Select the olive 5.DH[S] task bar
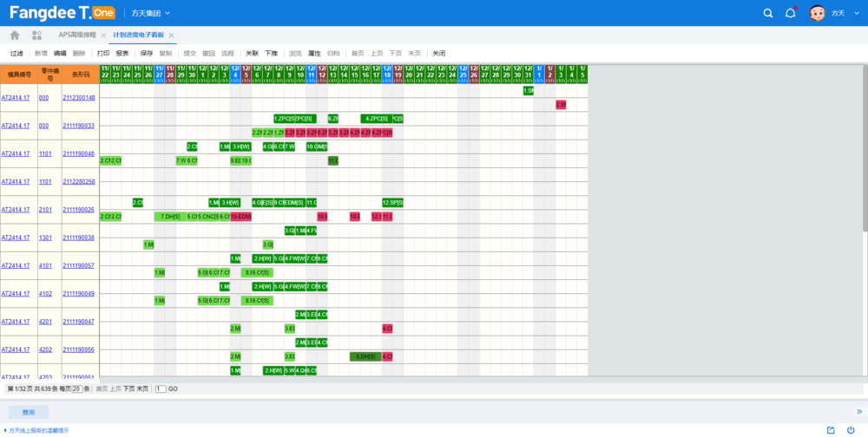868x437 pixels. (x=365, y=356)
